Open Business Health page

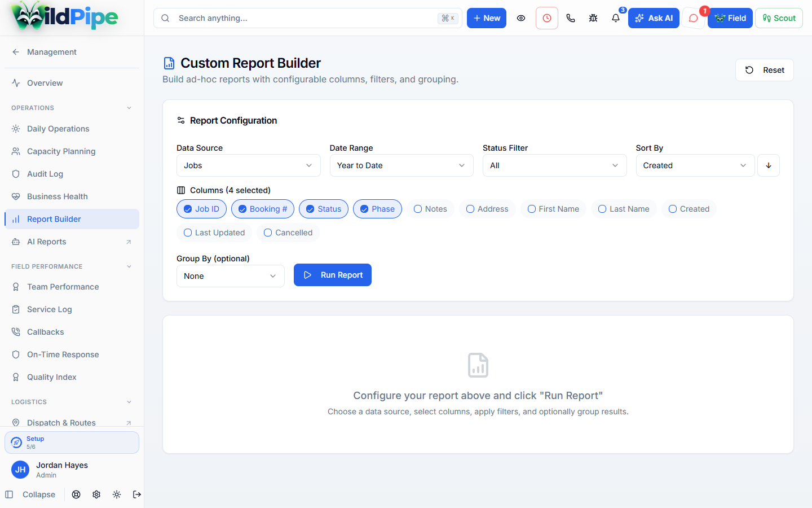point(72,196)
